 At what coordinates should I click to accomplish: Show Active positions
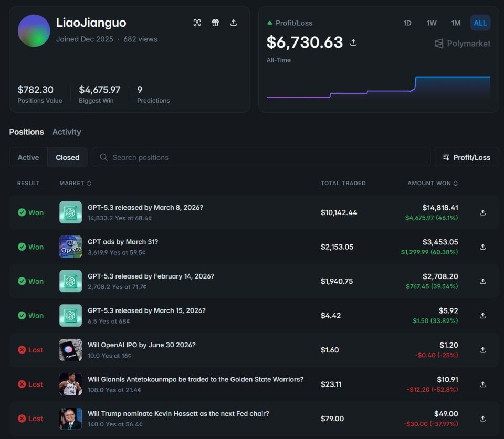coord(28,157)
